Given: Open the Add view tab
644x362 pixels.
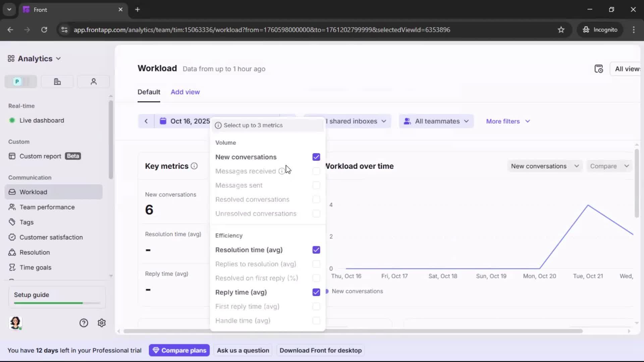Looking at the screenshot, I should coord(185,92).
